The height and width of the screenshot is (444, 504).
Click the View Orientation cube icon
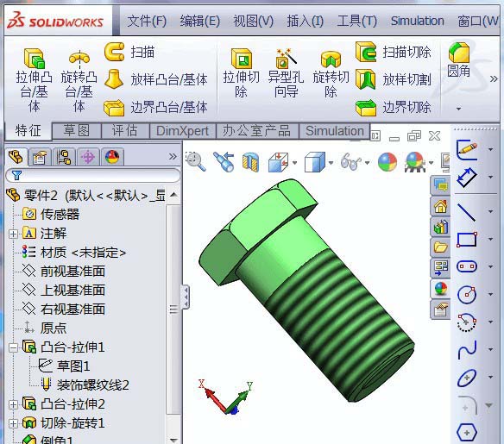click(279, 162)
